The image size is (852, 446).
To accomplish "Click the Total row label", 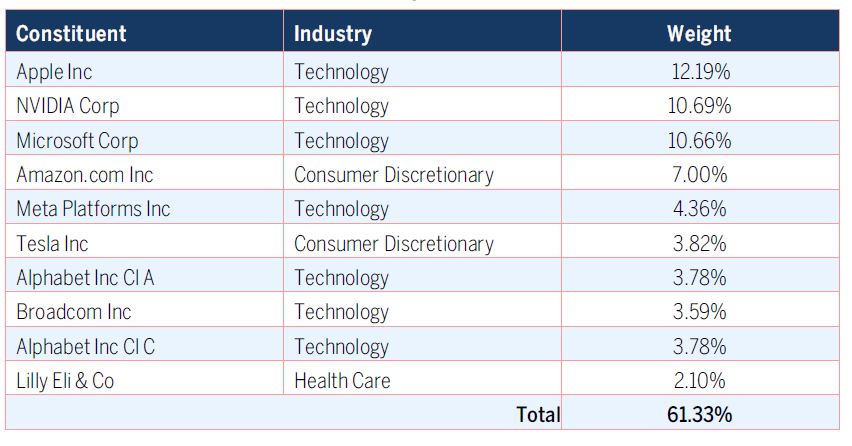I will 537,414.
